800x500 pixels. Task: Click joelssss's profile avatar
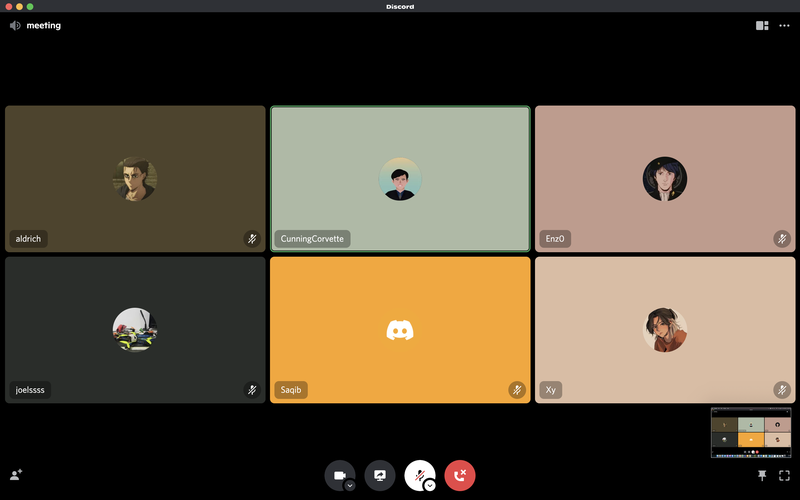coord(135,329)
